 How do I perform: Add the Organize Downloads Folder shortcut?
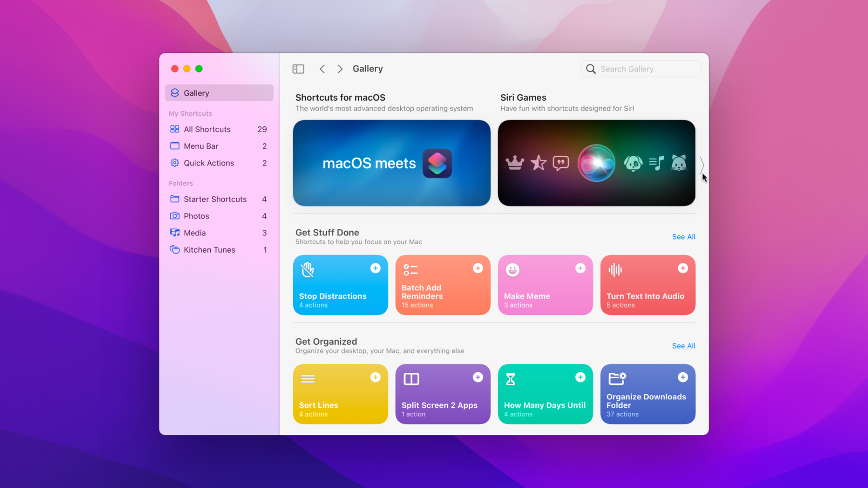(x=683, y=377)
